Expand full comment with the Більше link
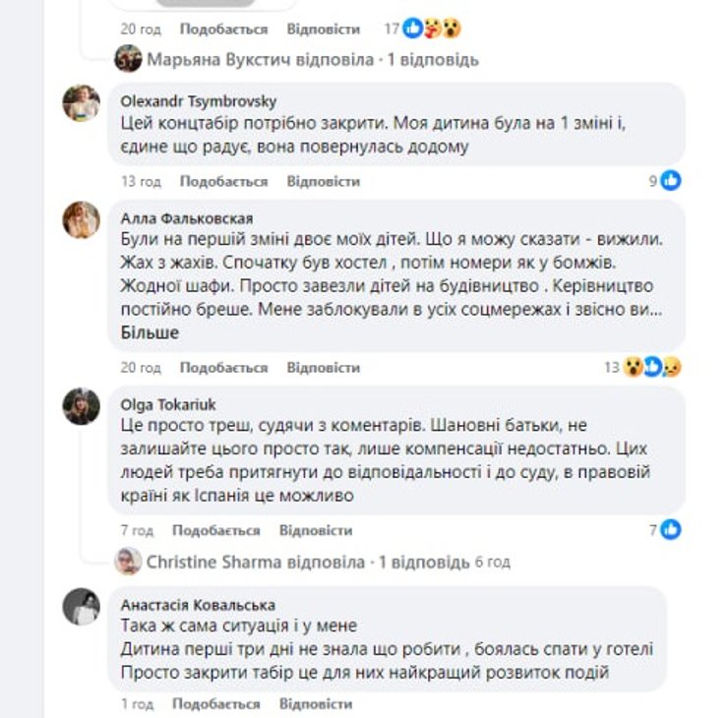Screen dimensions: 728x718 pyautogui.click(x=150, y=332)
